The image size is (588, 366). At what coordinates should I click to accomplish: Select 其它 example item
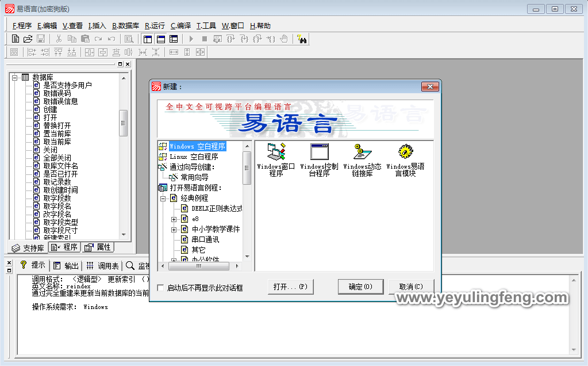(x=198, y=250)
